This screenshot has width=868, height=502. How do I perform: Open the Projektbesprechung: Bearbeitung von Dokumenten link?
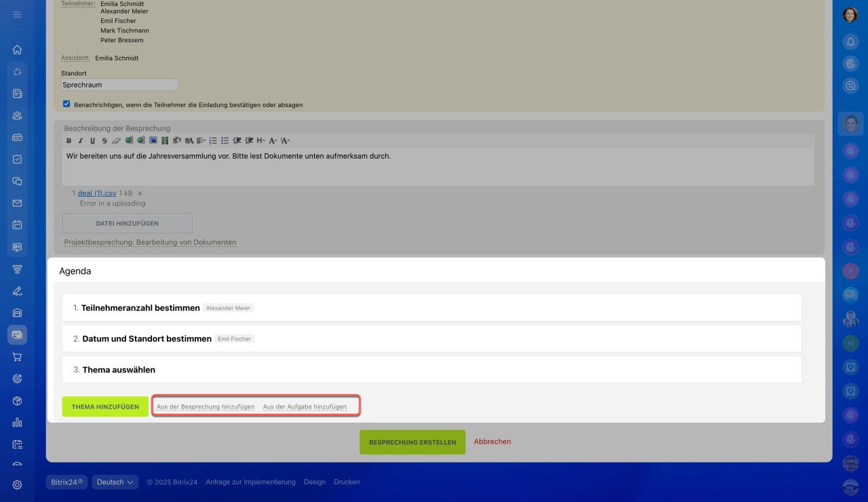pos(150,242)
